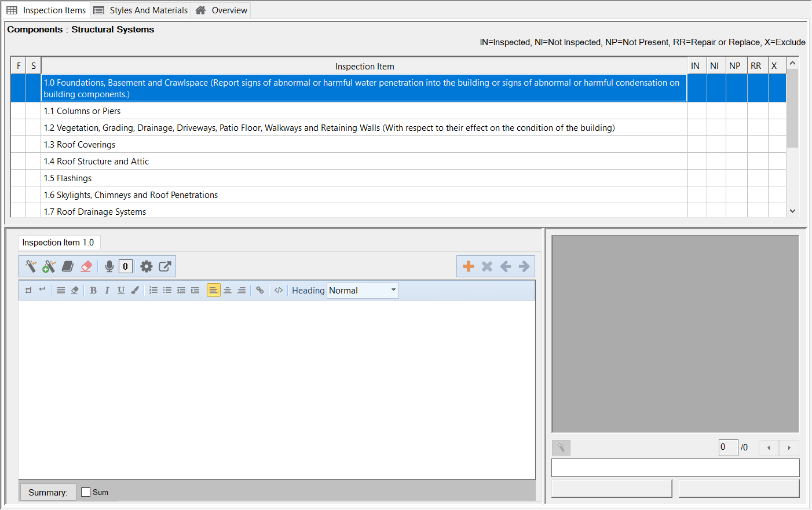The height and width of the screenshot is (510, 812).
Task: Click the settings gear icon
Action: (x=147, y=266)
